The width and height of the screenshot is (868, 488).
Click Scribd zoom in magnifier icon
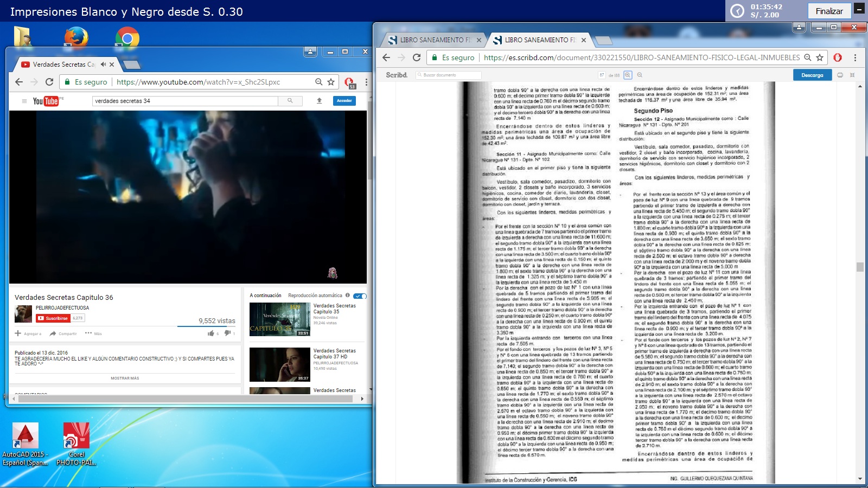pyautogui.click(x=628, y=75)
